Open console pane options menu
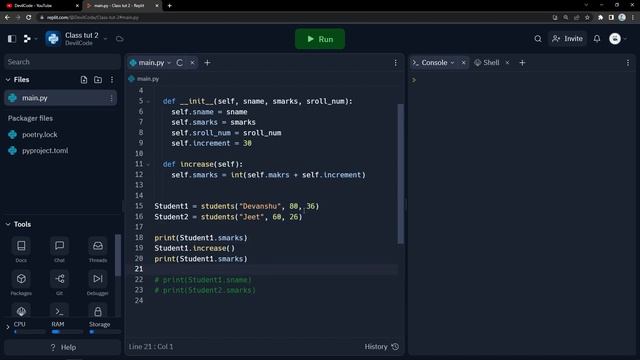Viewport: 640px width, 360px height. coord(628,62)
